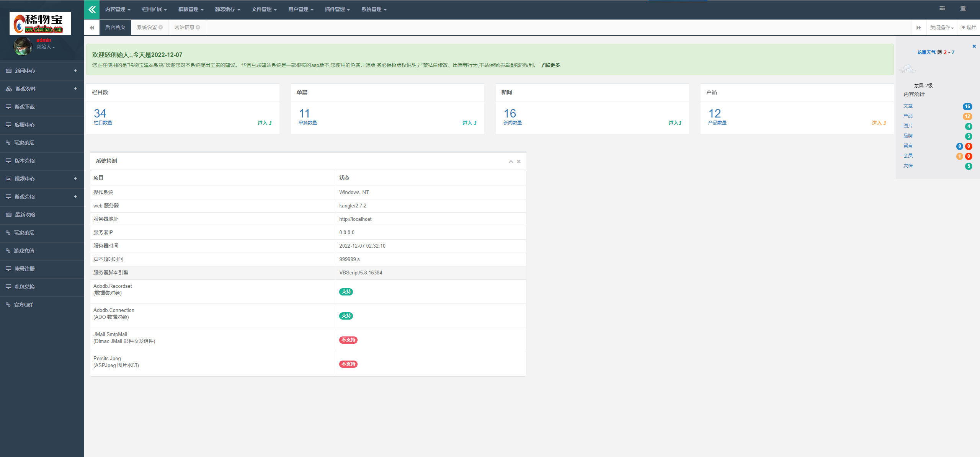Click 了解更多 link in welcome banner
The image size is (980, 457).
coord(550,65)
